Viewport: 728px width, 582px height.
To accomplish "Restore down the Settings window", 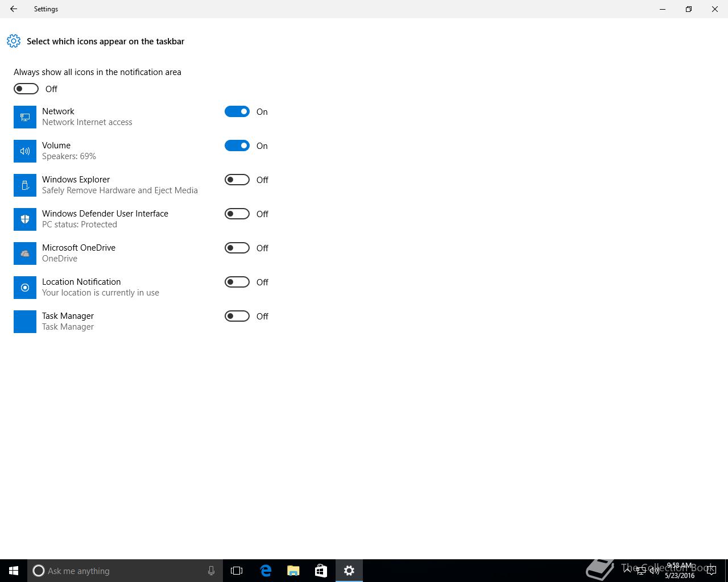I will click(x=689, y=9).
